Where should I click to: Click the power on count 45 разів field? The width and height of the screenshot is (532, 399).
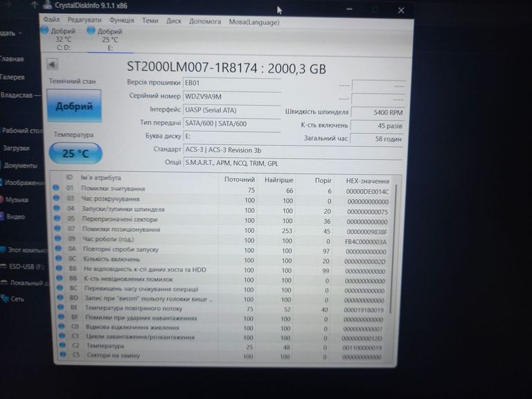(377, 125)
